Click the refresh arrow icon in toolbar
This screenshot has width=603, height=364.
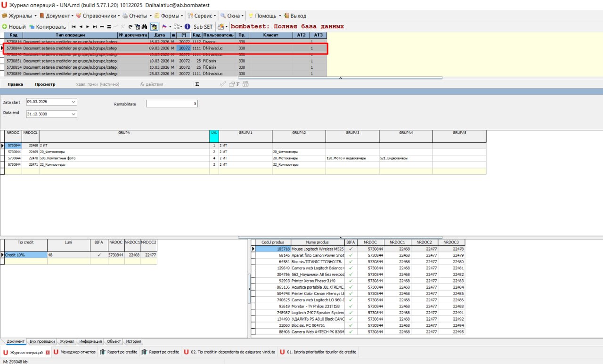(x=130, y=27)
